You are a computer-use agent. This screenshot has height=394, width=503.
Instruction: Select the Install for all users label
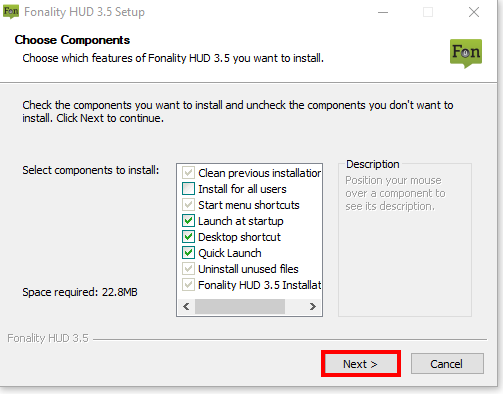(x=242, y=189)
